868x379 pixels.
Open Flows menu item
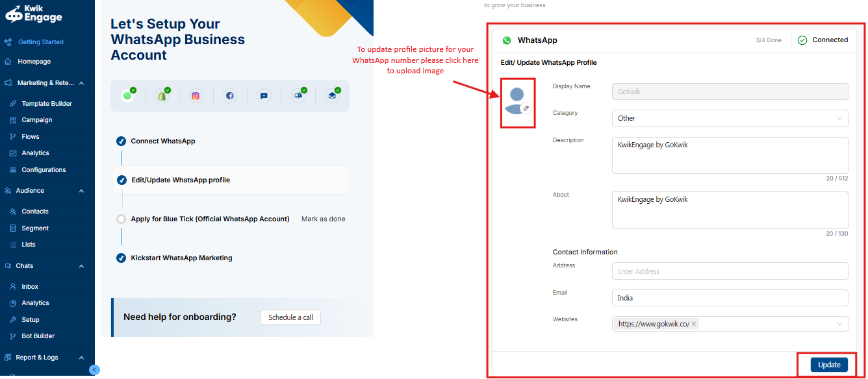click(x=31, y=137)
